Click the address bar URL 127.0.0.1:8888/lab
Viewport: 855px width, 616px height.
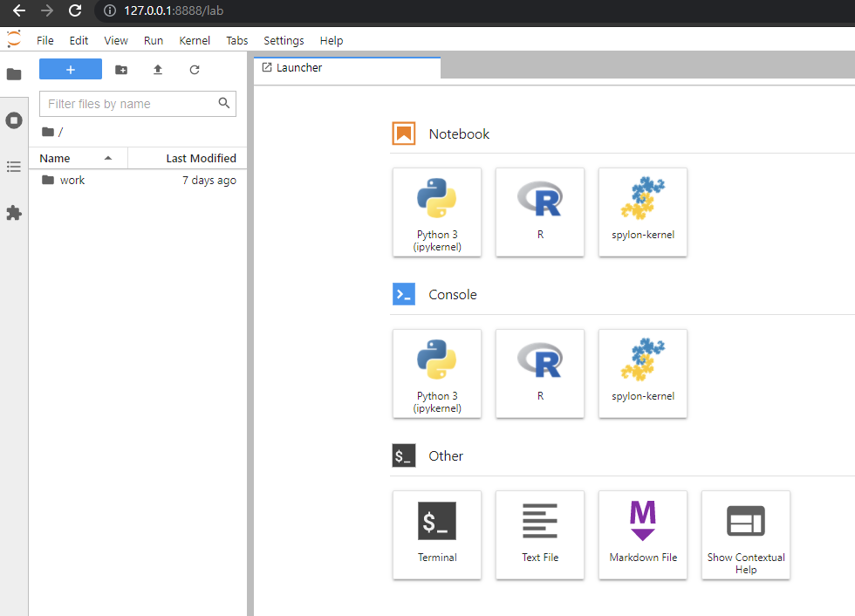[x=174, y=10]
